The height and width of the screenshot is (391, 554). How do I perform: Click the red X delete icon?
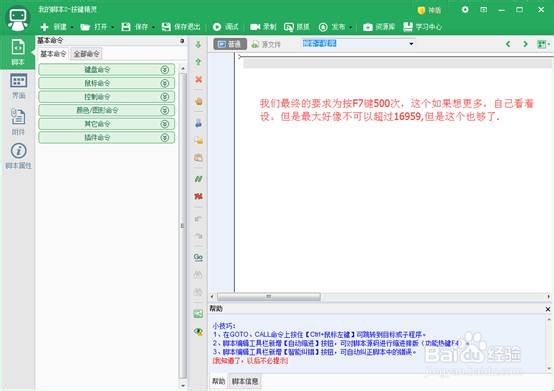click(199, 79)
